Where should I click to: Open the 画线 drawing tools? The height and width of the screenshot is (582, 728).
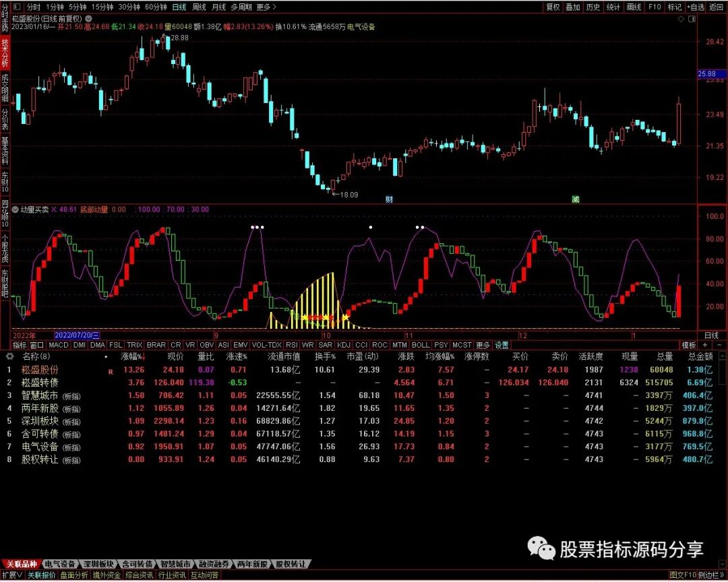(x=634, y=7)
